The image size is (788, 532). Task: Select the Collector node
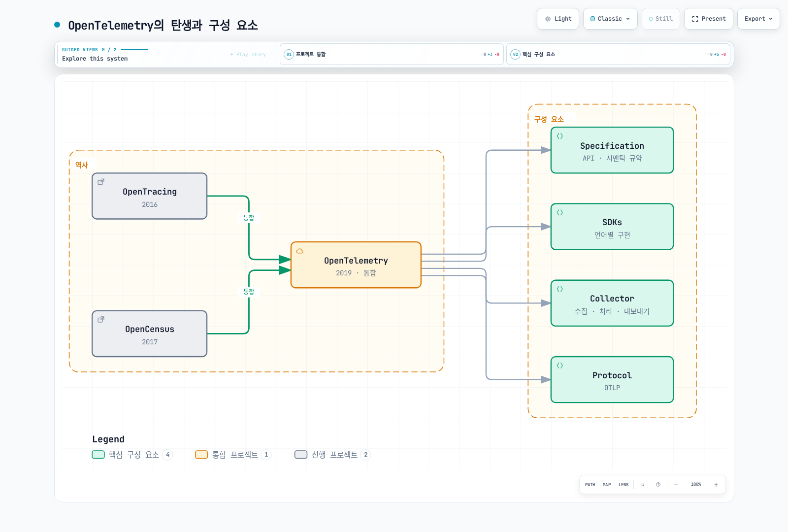(x=612, y=303)
